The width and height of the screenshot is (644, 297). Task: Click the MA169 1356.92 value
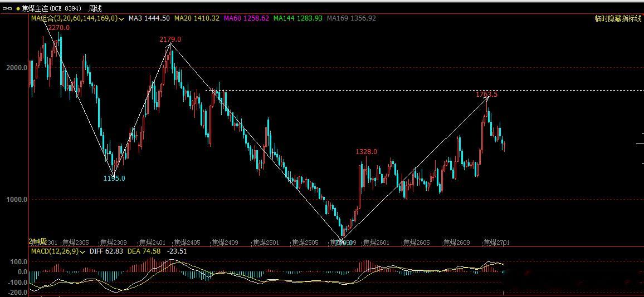[x=351, y=18]
